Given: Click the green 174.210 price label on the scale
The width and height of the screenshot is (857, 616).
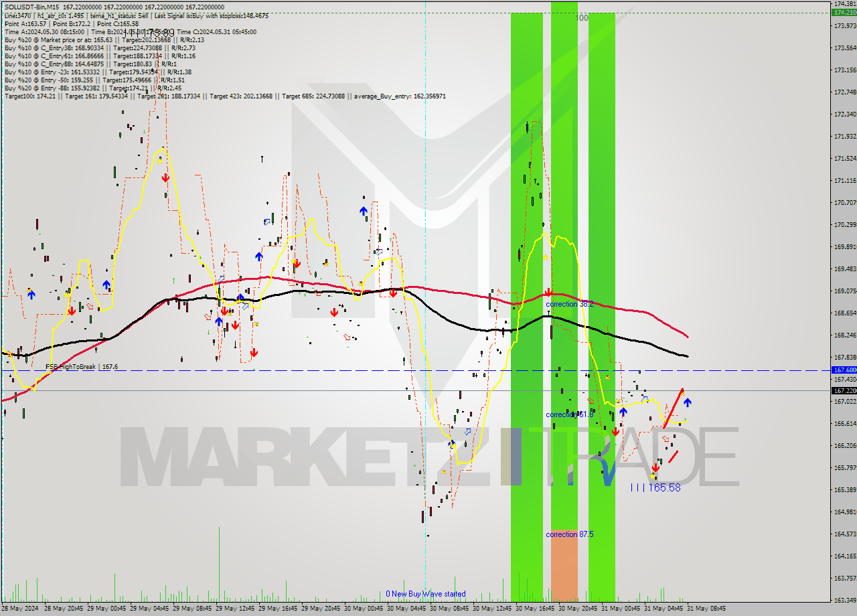Looking at the screenshot, I should 843,11.
